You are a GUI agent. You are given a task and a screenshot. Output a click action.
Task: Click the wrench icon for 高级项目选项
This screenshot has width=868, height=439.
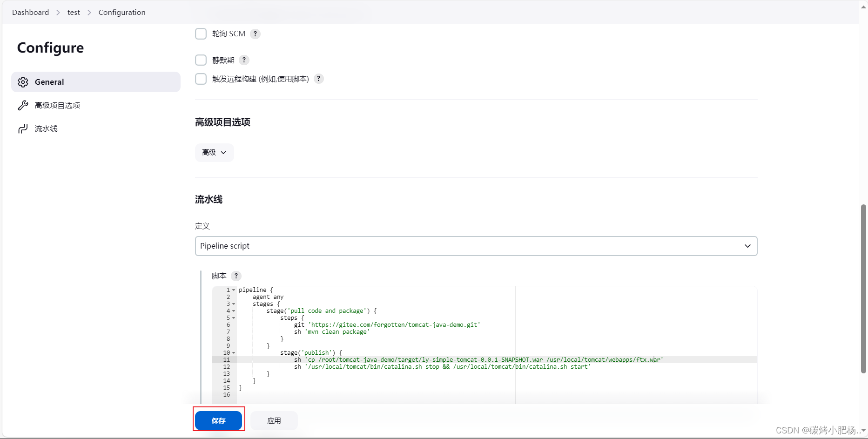(23, 105)
